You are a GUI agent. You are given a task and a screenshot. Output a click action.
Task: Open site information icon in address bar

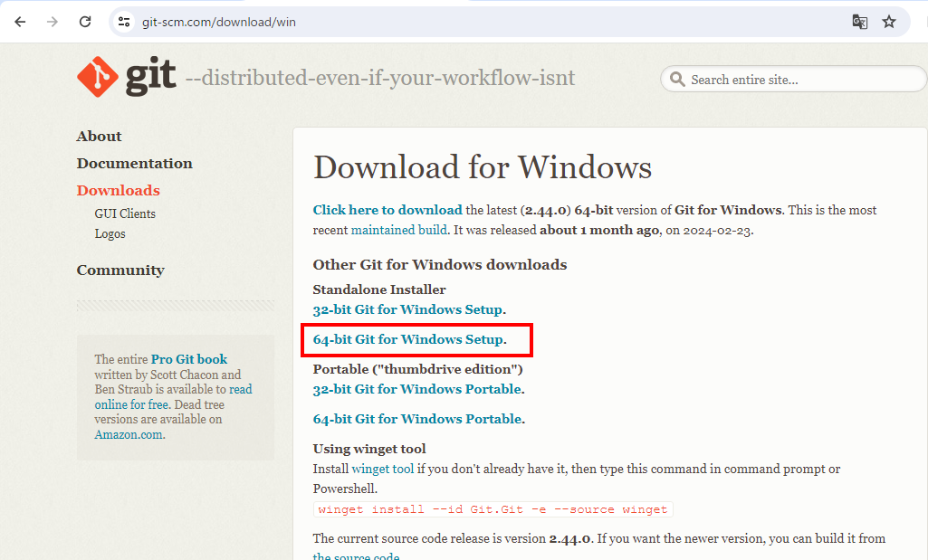pyautogui.click(x=125, y=22)
